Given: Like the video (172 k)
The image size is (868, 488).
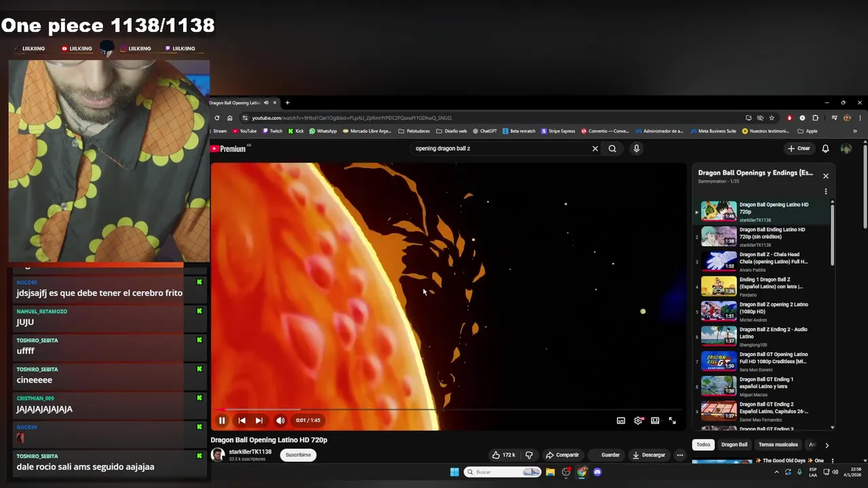Looking at the screenshot, I should click(503, 455).
